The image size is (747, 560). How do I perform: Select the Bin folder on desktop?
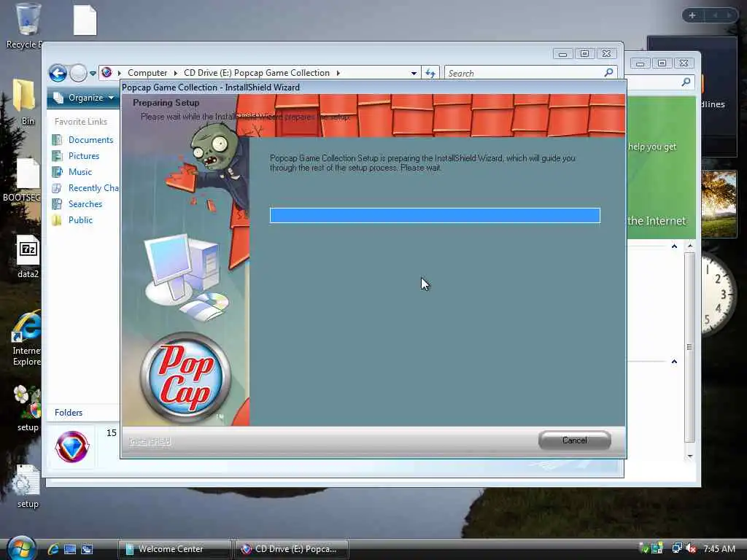pos(24,101)
